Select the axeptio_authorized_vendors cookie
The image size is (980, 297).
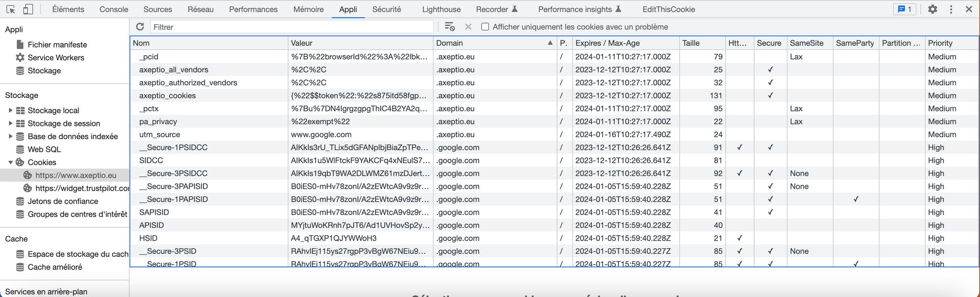tap(554, 83)
